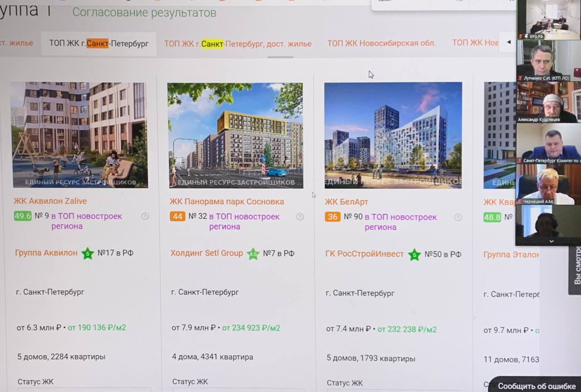Click '№50 в РФ' developer rank text
The image size is (581, 392).
(443, 255)
